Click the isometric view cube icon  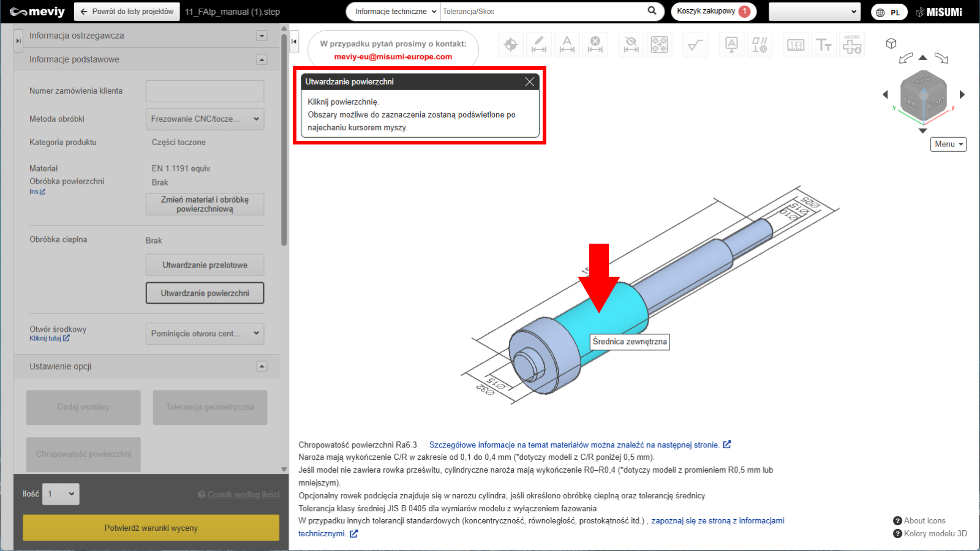(891, 43)
